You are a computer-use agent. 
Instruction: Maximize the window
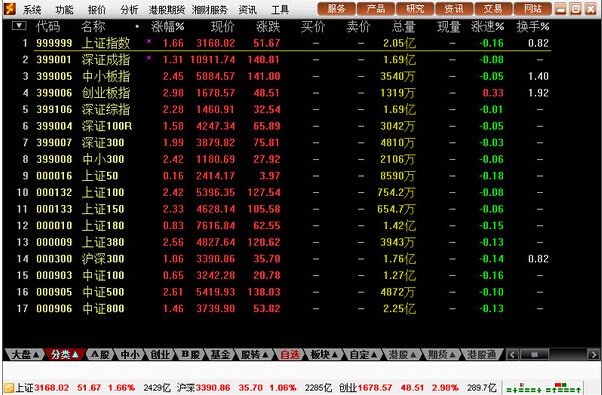pos(576,8)
